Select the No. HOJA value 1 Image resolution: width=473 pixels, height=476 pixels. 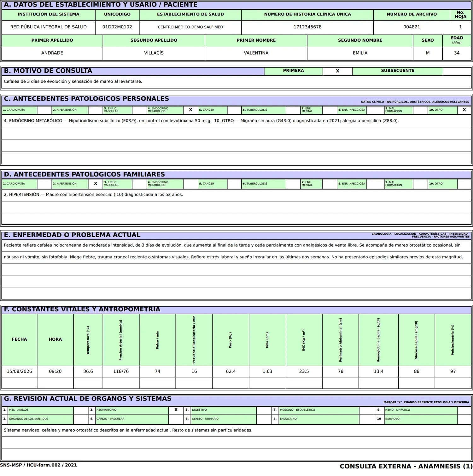461,27
